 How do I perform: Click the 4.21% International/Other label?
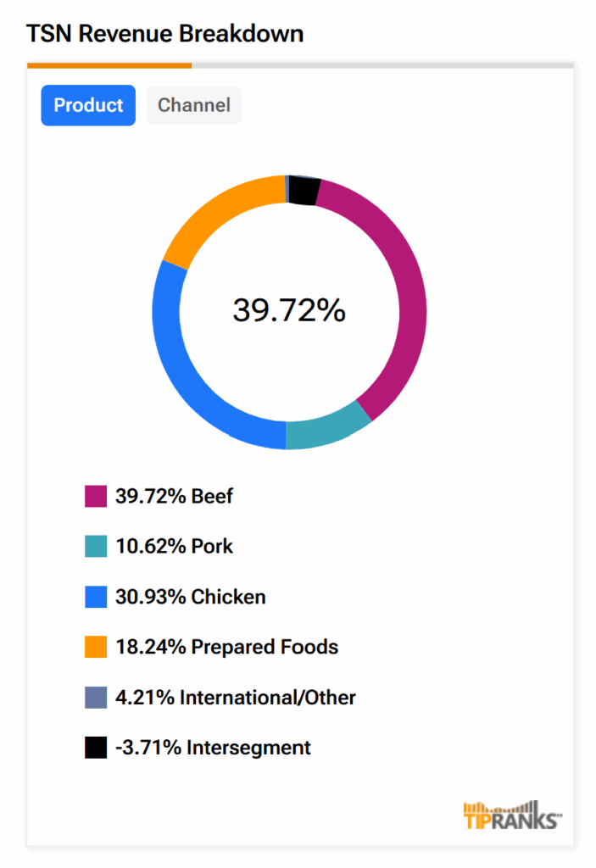235,698
